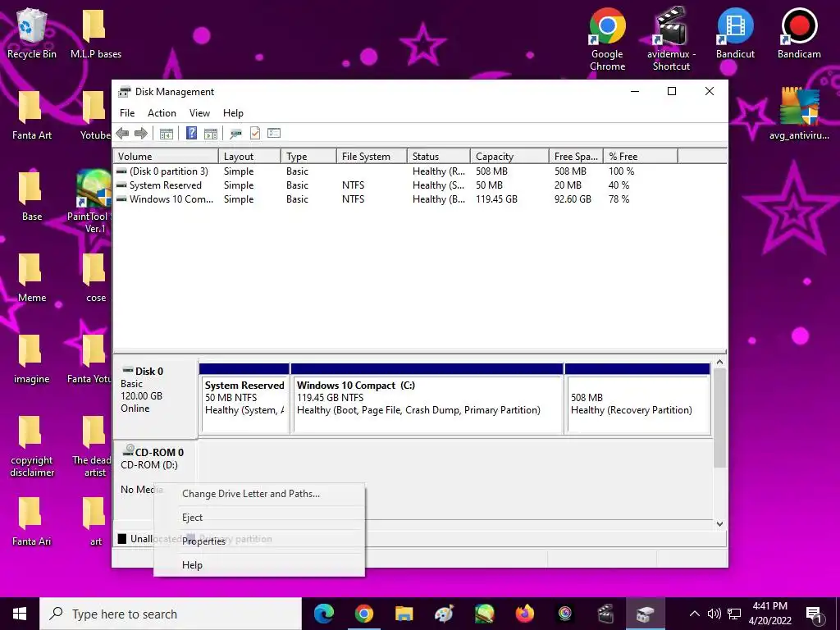
Task: Select the M.L.P bases desktop folder
Action: point(95,33)
